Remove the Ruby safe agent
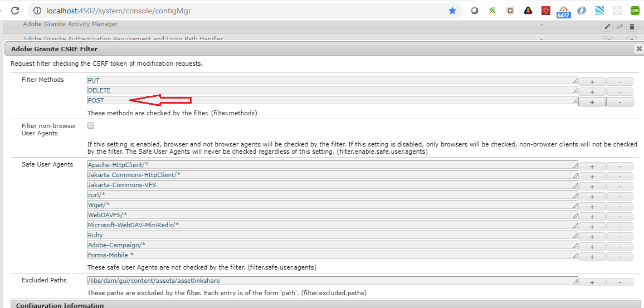The width and height of the screenshot is (644, 308). click(x=619, y=237)
